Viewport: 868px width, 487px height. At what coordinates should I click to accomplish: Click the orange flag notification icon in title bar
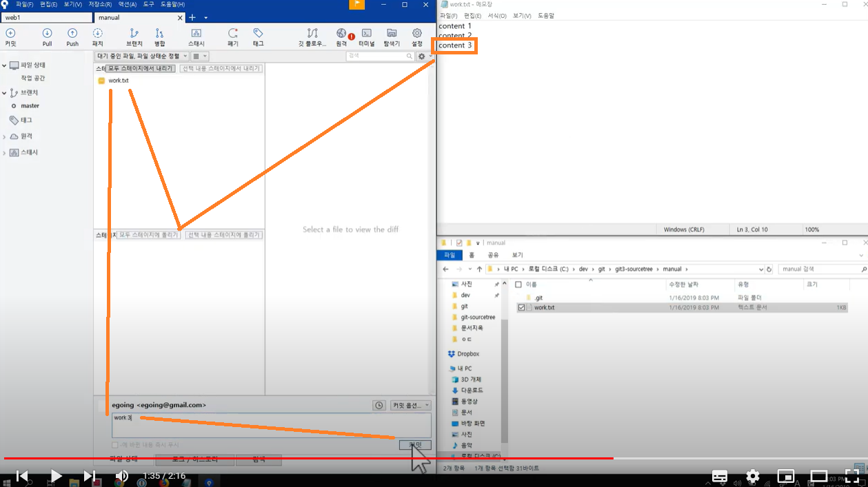(356, 5)
